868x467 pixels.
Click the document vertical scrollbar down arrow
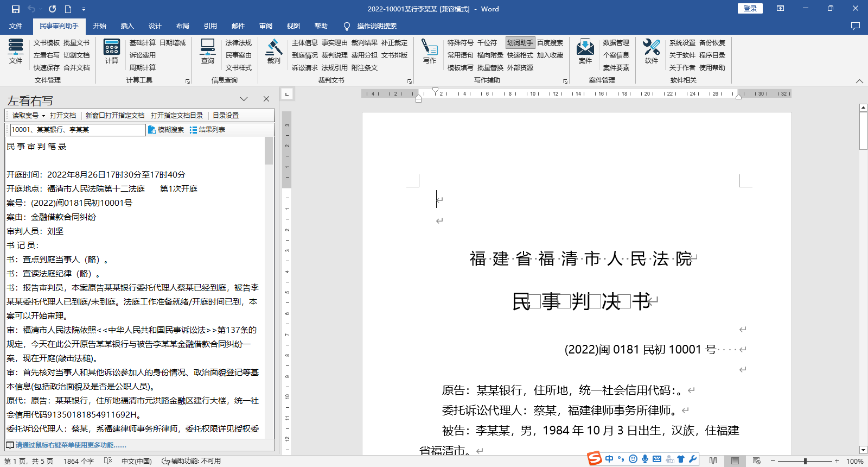pyautogui.click(x=863, y=450)
